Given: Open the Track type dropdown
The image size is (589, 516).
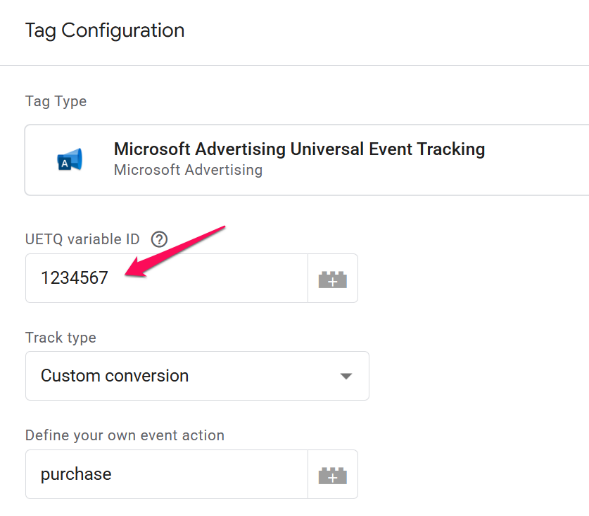Looking at the screenshot, I should (197, 376).
